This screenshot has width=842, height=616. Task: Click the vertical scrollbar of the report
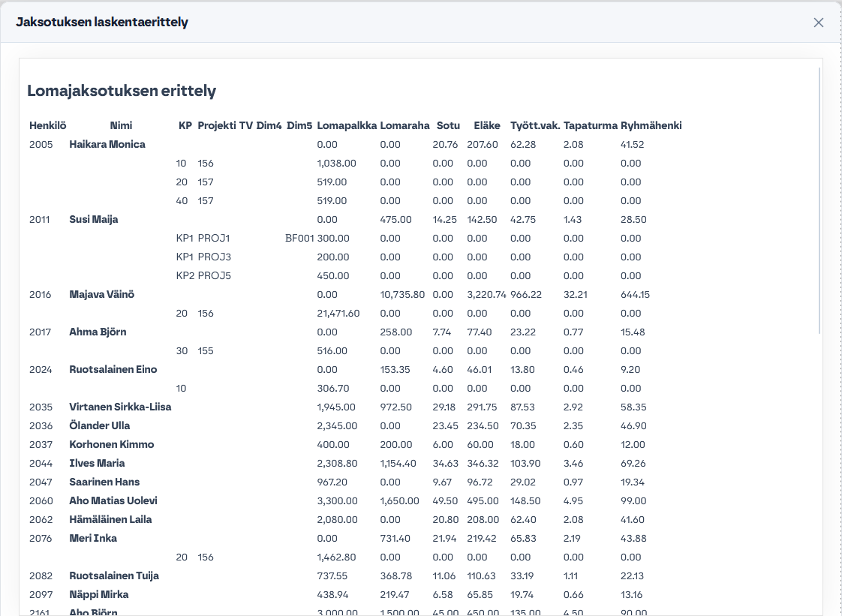[x=819, y=200]
